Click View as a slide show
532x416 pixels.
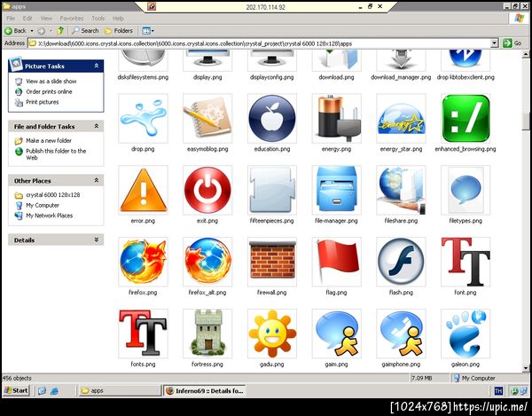click(x=51, y=82)
